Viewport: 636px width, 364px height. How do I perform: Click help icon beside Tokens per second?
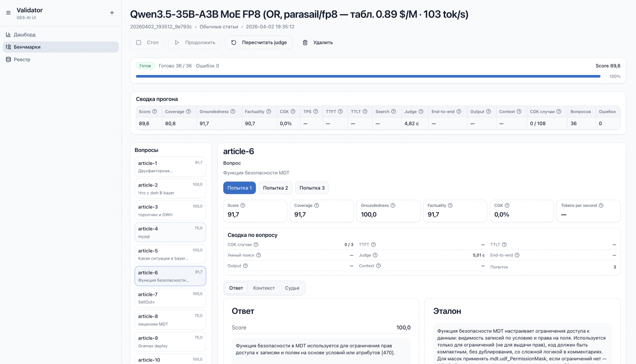[x=601, y=205]
